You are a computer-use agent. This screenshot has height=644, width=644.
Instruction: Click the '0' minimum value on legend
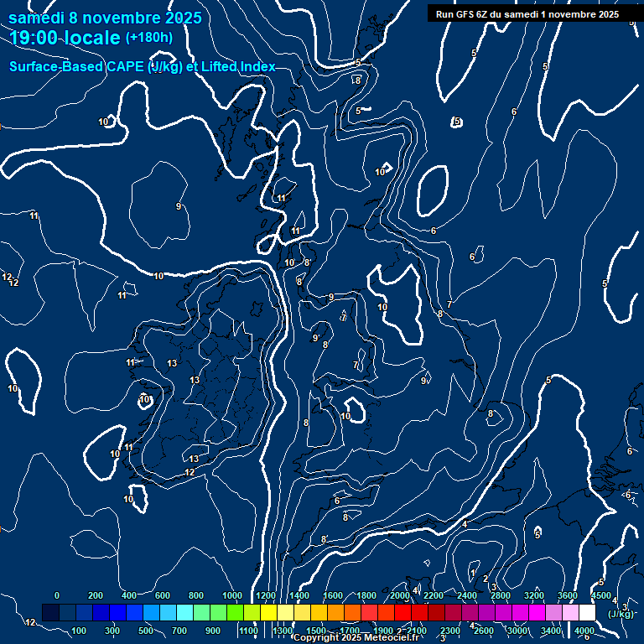[x=57, y=595]
